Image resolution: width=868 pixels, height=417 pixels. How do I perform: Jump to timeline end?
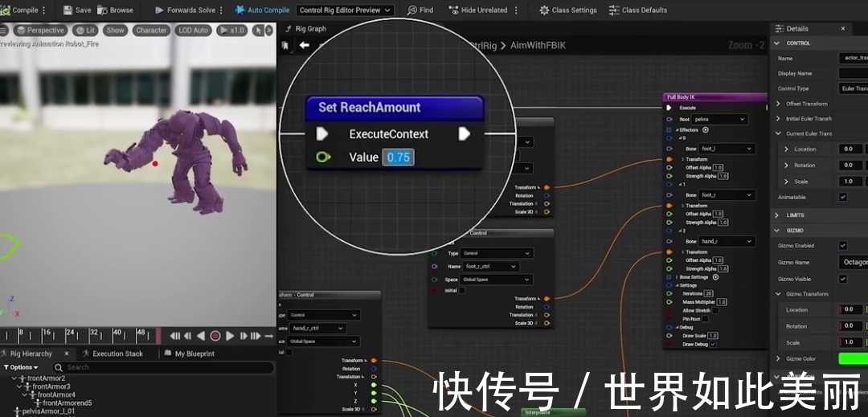tap(256, 336)
